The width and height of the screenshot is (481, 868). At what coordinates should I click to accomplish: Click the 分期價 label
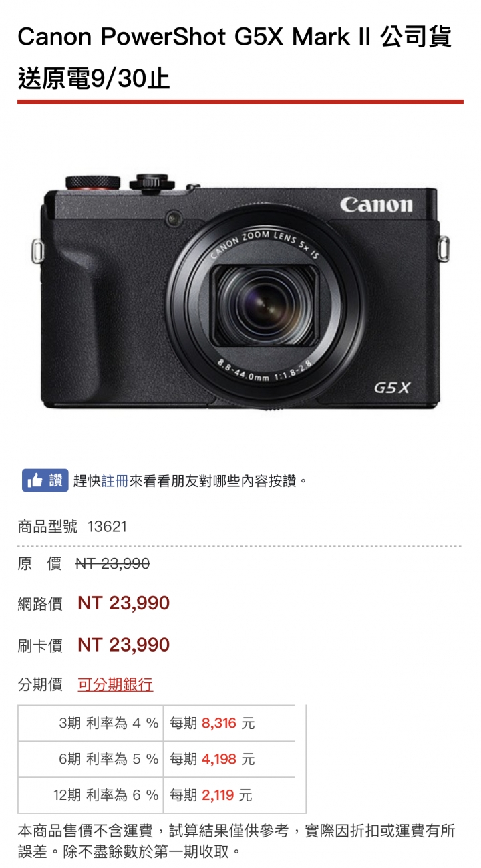tap(40, 684)
